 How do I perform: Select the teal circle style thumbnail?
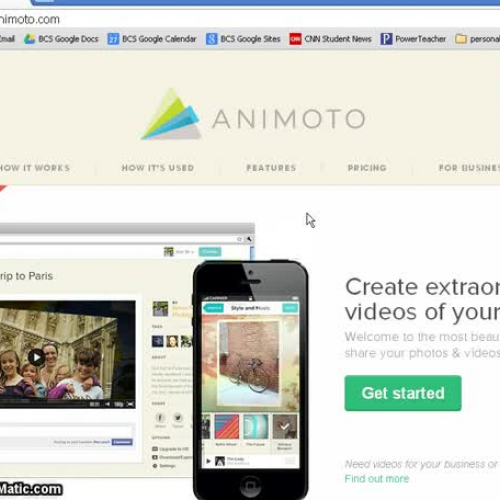[x=256, y=426]
